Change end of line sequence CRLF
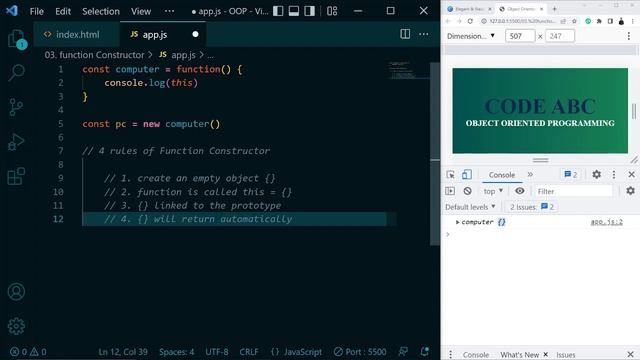Viewport: 640px width, 360px height. [249, 351]
